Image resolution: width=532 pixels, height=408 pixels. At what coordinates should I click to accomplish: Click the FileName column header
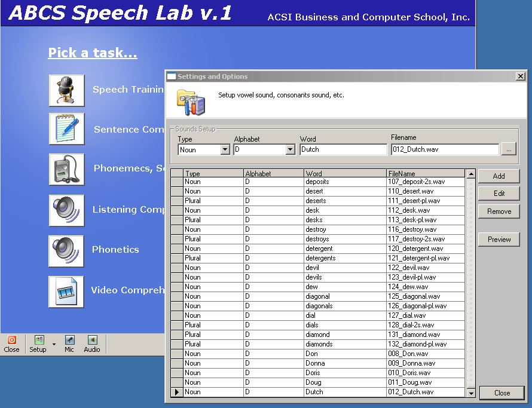click(426, 173)
